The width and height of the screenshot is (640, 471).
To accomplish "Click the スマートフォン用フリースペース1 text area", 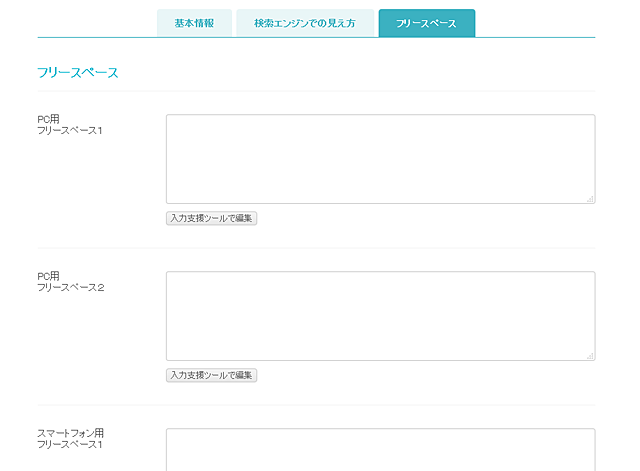I will (380, 449).
